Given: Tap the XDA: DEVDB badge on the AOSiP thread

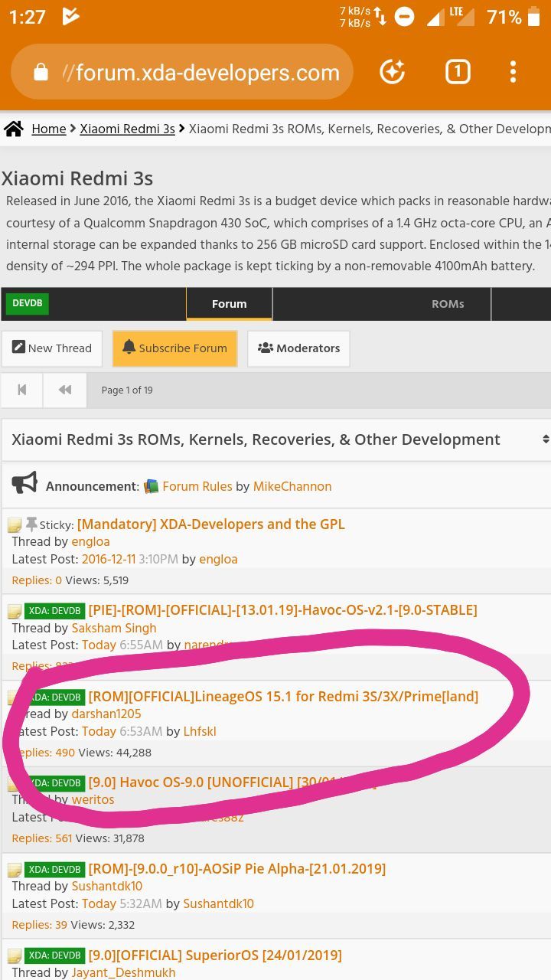Looking at the screenshot, I should (x=54, y=869).
